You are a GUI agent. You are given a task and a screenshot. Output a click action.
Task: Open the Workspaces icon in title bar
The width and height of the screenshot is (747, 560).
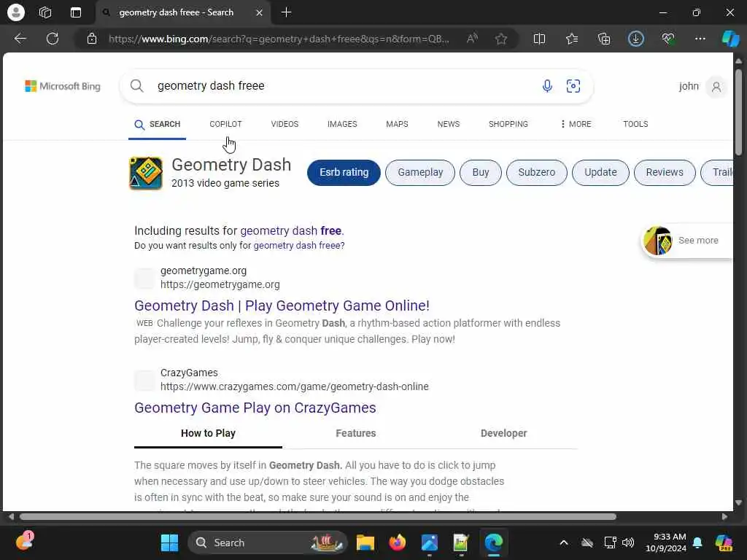(45, 12)
